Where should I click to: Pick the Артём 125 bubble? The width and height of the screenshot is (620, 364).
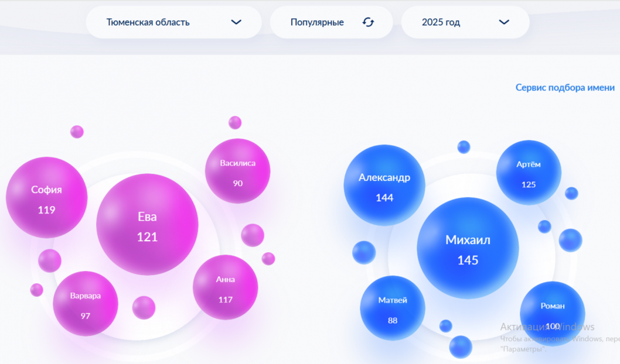point(529,173)
